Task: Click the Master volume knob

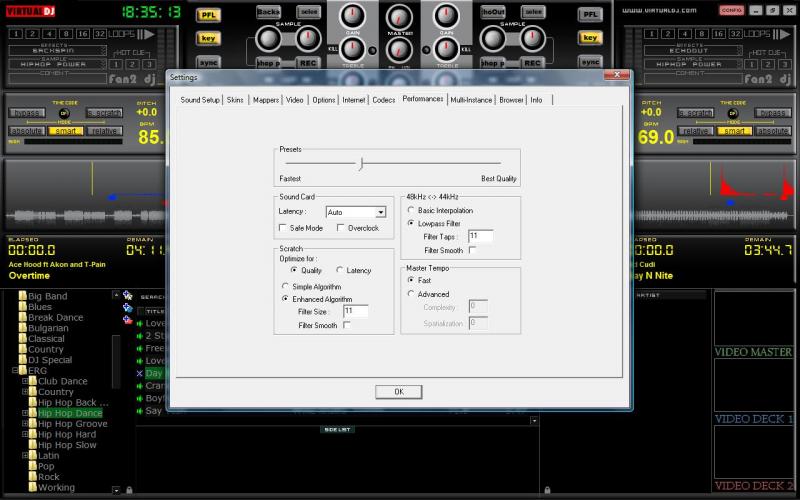Action: [399, 18]
